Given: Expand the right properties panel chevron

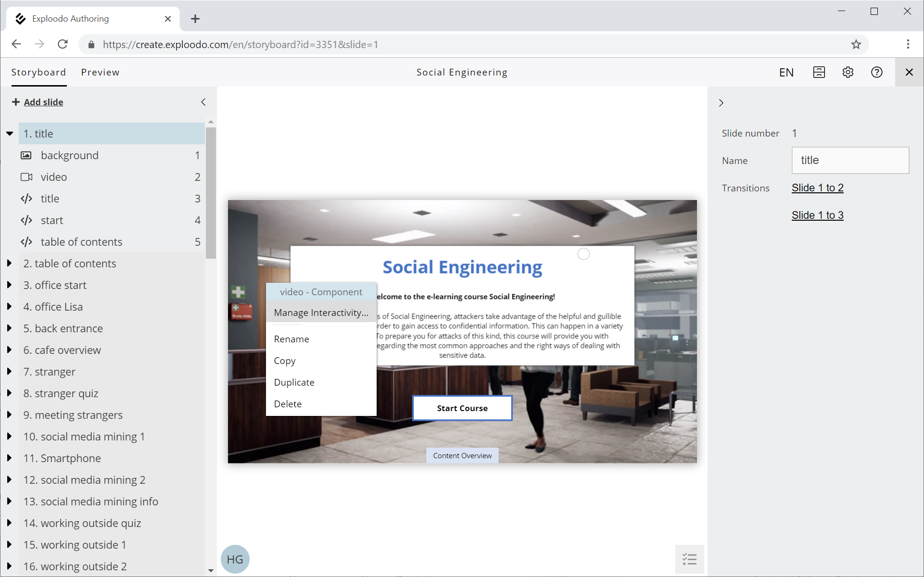Looking at the screenshot, I should pyautogui.click(x=721, y=103).
